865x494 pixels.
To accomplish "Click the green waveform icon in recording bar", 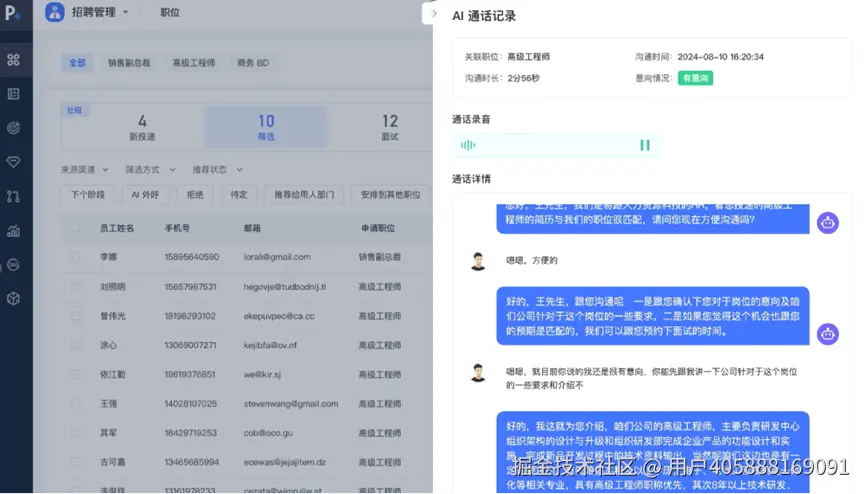I will click(468, 145).
